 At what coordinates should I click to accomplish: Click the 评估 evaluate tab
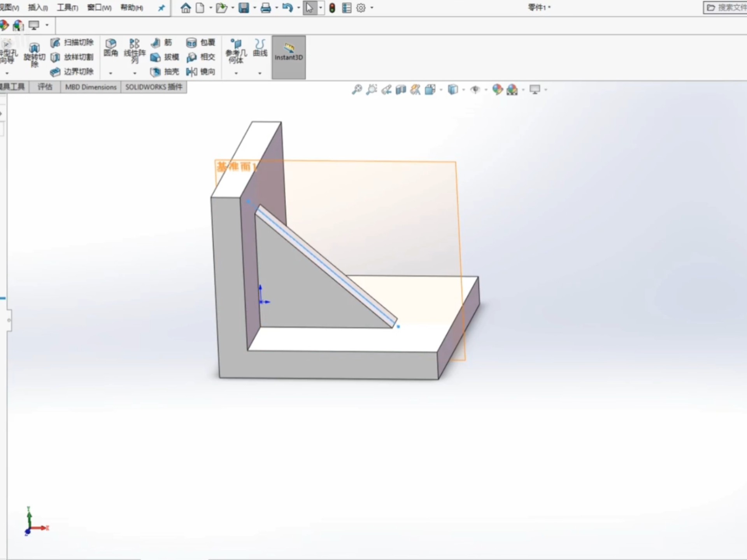coord(44,87)
